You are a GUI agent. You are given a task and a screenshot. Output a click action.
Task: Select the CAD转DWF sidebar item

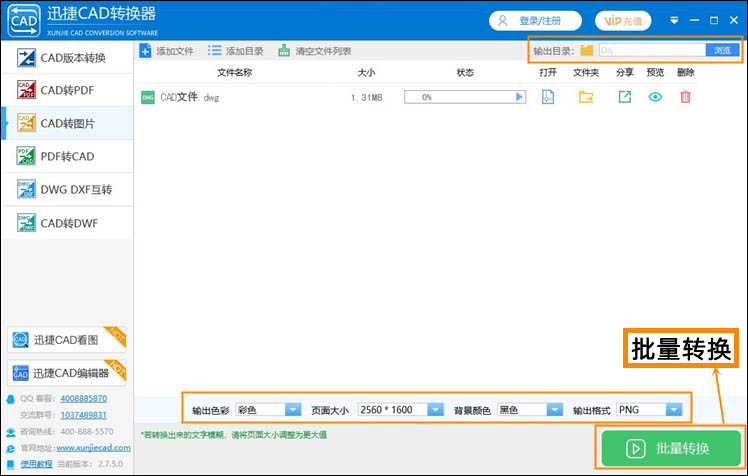tap(67, 223)
